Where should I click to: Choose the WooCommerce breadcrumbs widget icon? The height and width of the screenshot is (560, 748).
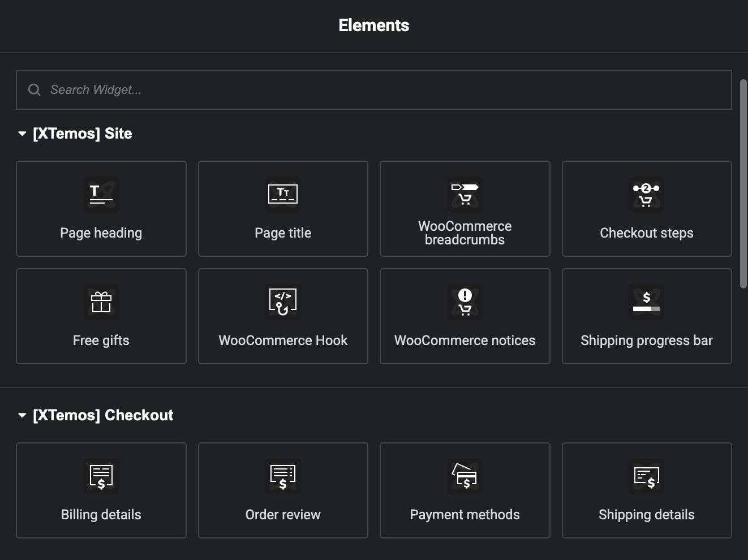coord(465,194)
